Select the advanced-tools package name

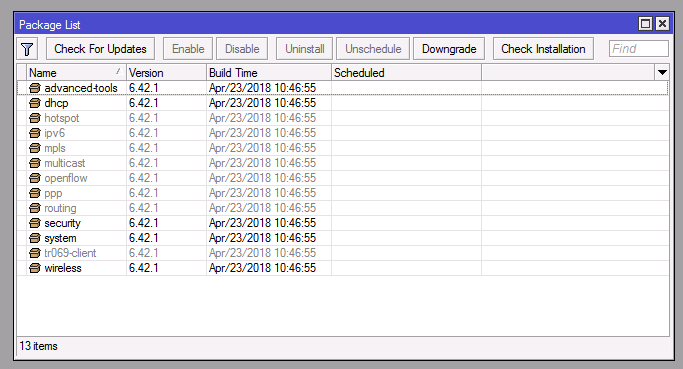[x=81, y=88]
